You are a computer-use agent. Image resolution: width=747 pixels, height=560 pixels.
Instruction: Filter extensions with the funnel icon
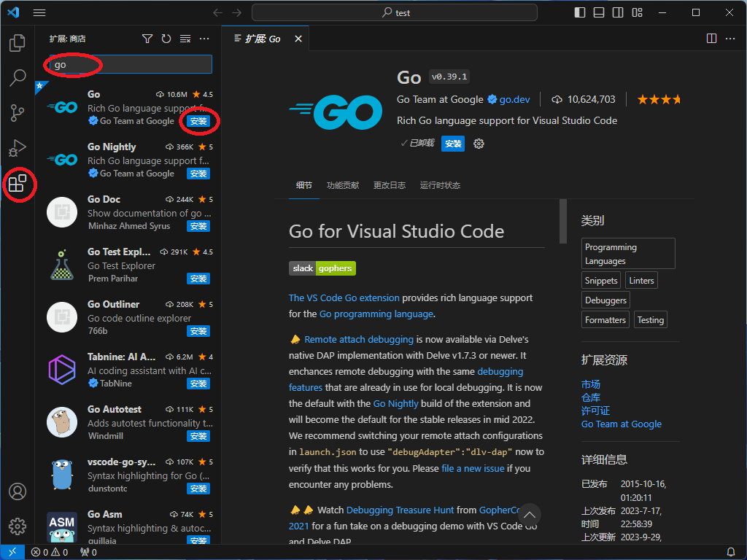click(147, 39)
